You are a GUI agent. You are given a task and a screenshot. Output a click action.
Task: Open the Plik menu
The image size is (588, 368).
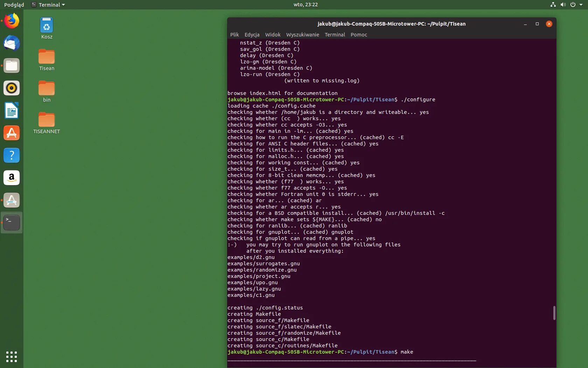click(234, 35)
